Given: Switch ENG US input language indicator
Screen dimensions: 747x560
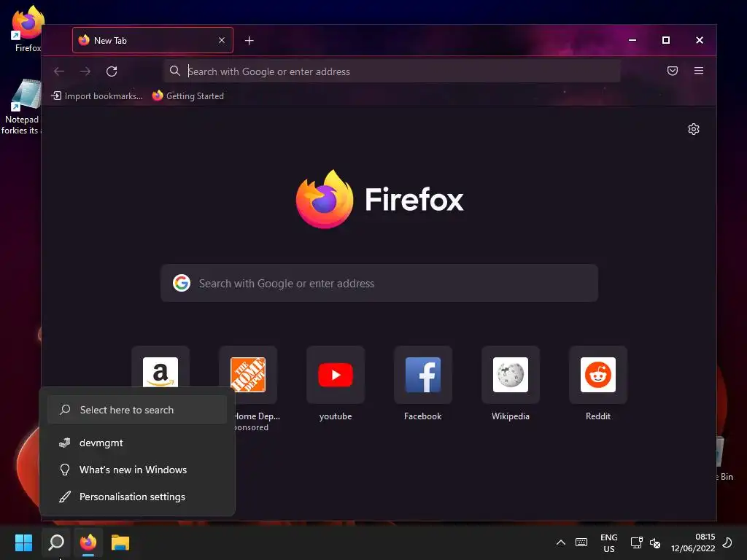Looking at the screenshot, I should (609, 542).
